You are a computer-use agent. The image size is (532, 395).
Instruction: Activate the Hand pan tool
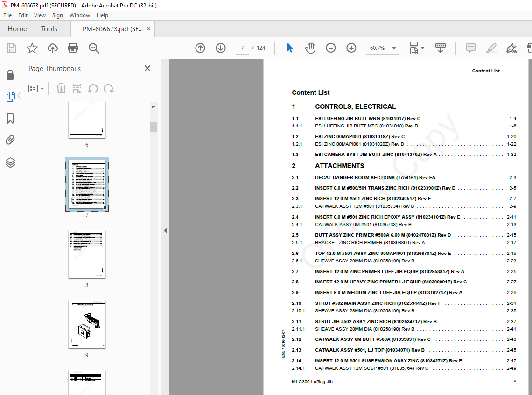click(310, 48)
